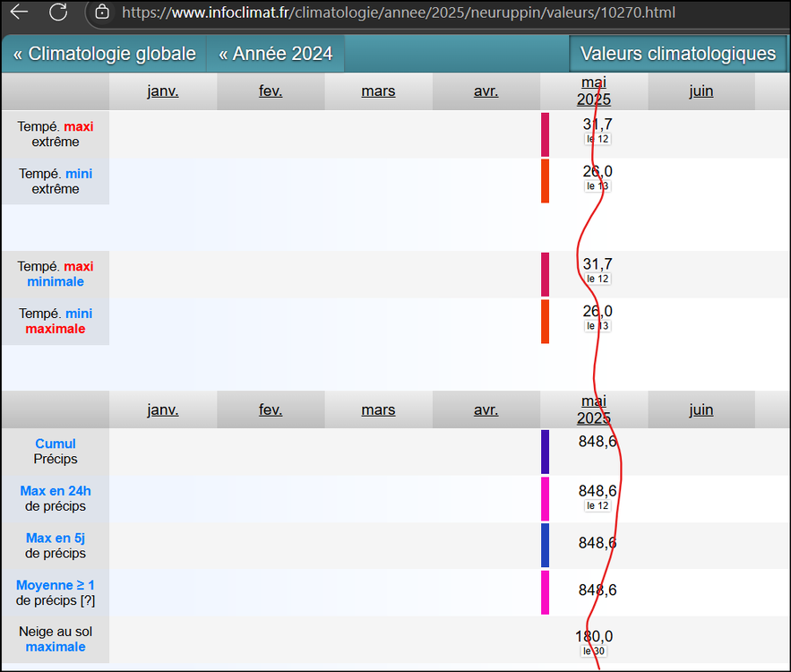Click le 12 date badge under Tempé. maxi extrême
This screenshot has width=791, height=672.
tap(598, 139)
